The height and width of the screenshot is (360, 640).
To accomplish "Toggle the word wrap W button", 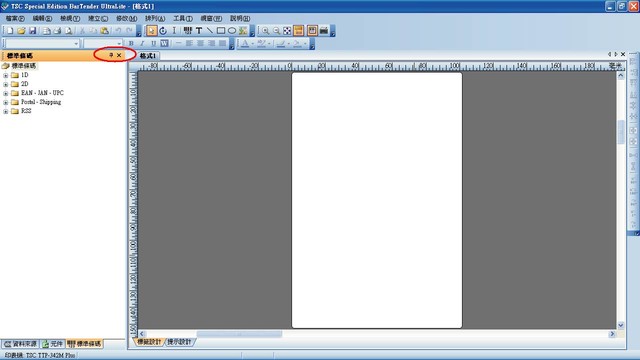I will pyautogui.click(x=164, y=43).
